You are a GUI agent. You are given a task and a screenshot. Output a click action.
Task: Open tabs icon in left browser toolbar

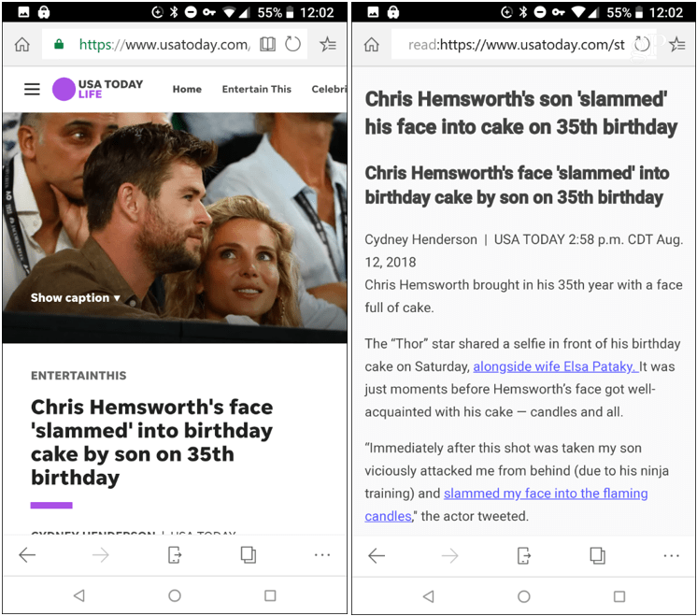tap(248, 554)
